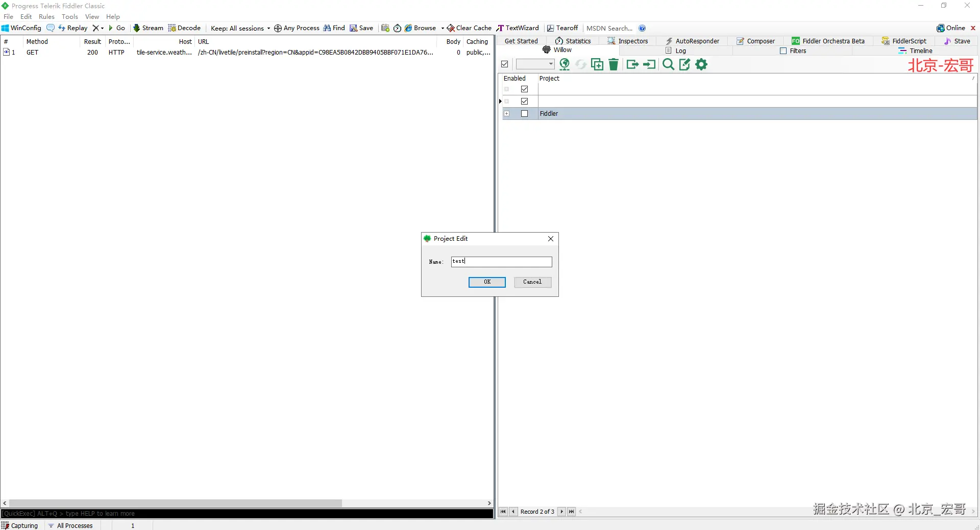Click Willow's edit pencil icon
980x530 pixels.
point(684,64)
